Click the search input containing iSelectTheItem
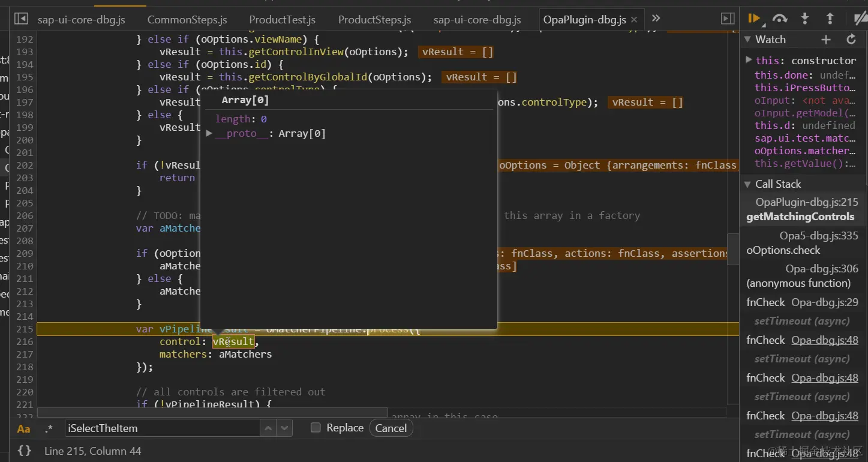Image resolution: width=868 pixels, height=462 pixels. click(163, 428)
